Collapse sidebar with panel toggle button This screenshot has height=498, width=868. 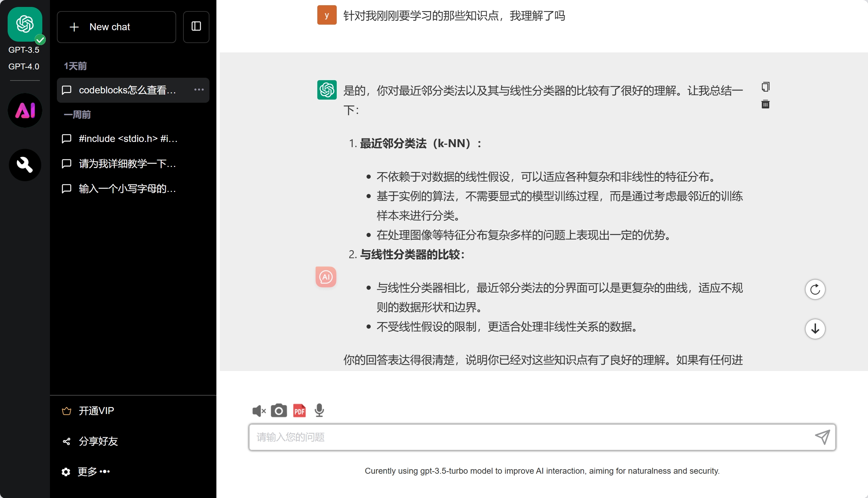click(196, 27)
